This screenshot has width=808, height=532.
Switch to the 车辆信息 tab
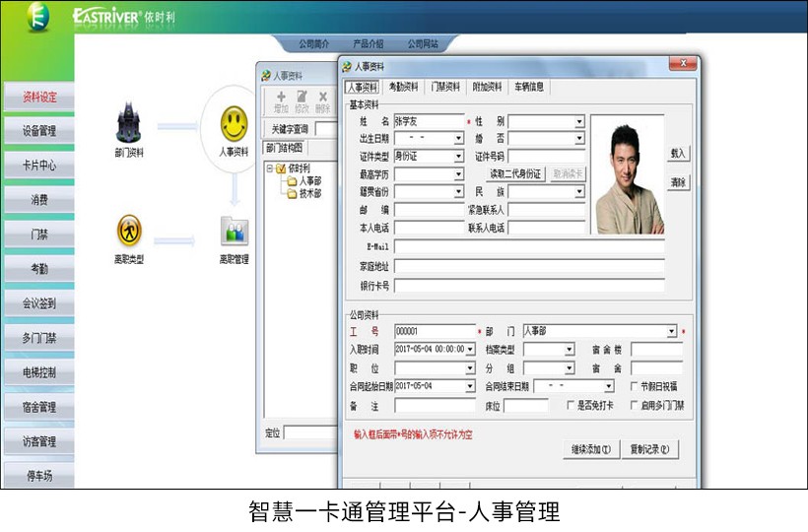click(x=528, y=87)
